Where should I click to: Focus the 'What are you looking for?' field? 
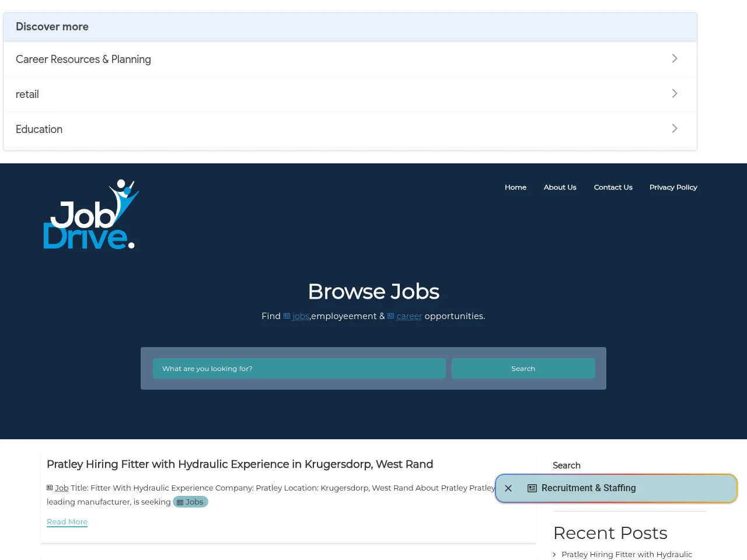pos(299,369)
